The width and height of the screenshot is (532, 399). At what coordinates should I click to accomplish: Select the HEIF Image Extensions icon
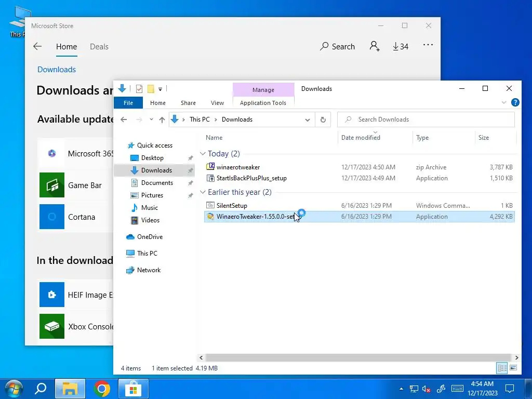pos(52,295)
